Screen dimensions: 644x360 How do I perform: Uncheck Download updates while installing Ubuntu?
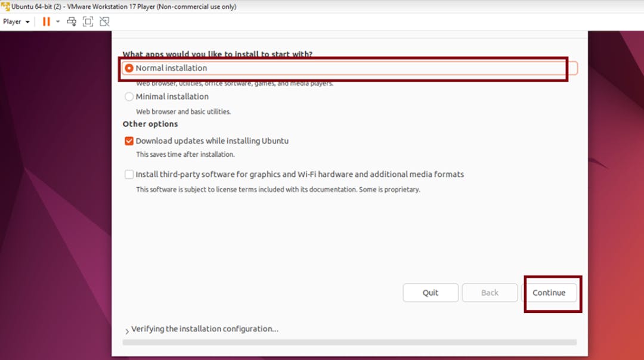(129, 141)
